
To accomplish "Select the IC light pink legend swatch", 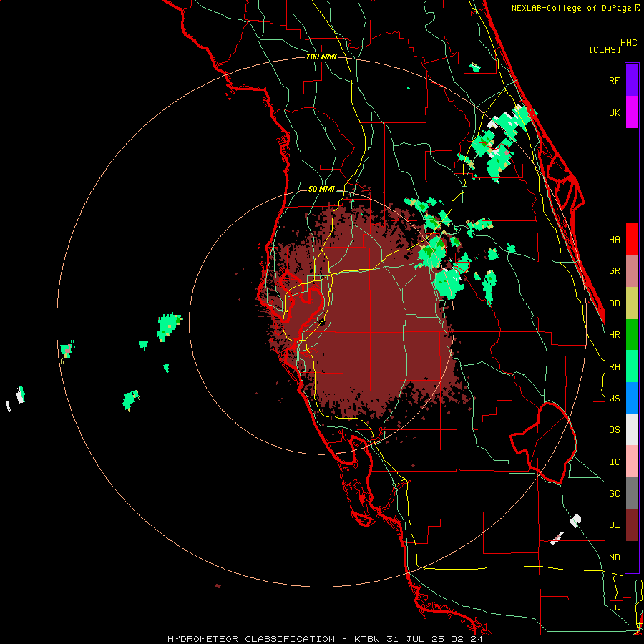I will [x=632, y=462].
